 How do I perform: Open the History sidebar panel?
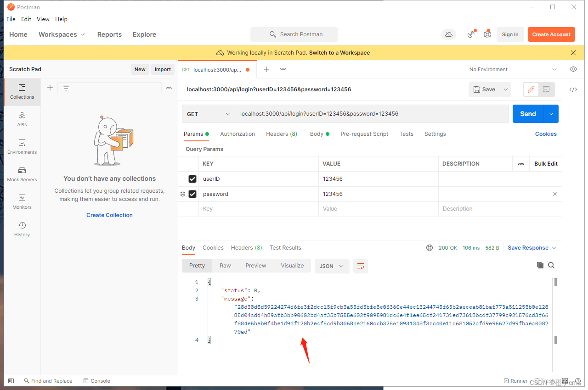point(22,229)
